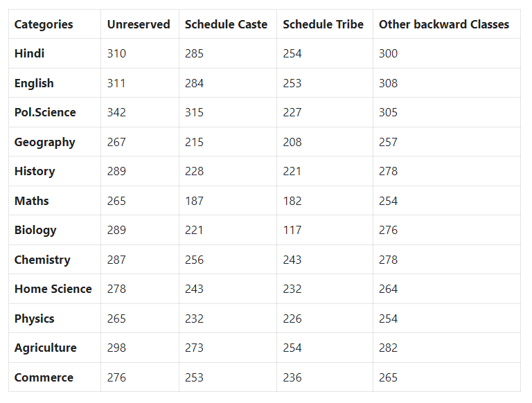Screen dimensions: 532x403
Task: Click the Maths row label
Action: click(32, 201)
